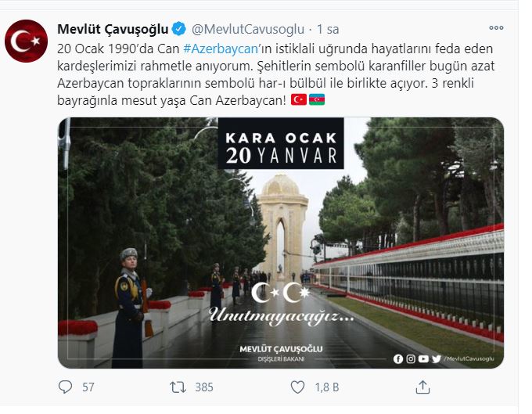The width and height of the screenshot is (532, 414).
Task: Click the 'KARA OCAK 20 YANVAR' banner
Action: coord(281,143)
